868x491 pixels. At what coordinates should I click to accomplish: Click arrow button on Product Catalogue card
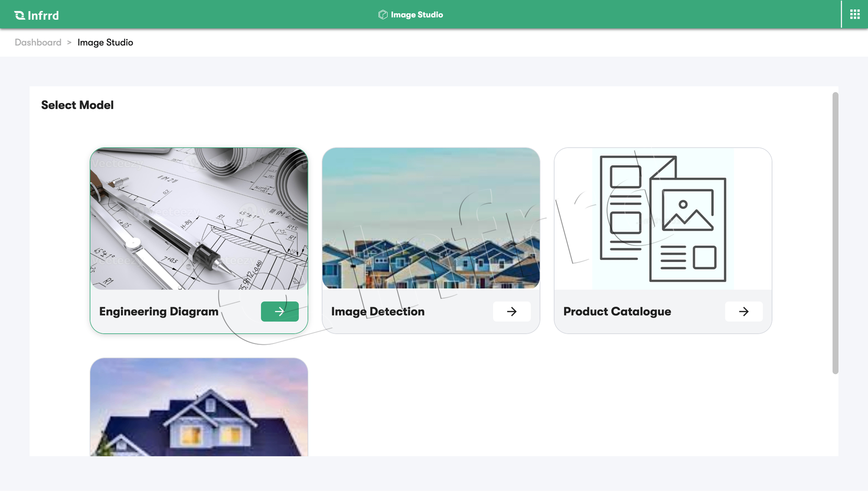743,312
